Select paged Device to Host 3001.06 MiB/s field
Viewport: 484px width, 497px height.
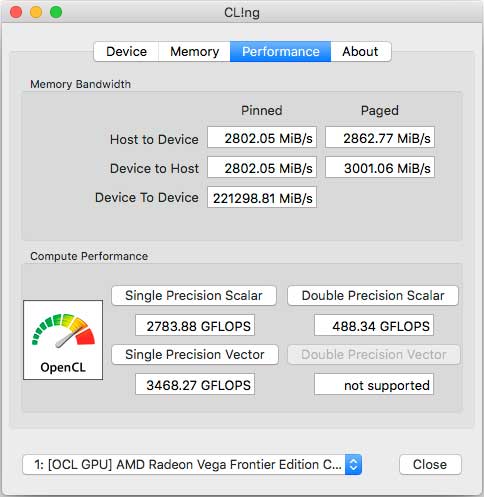(x=380, y=167)
